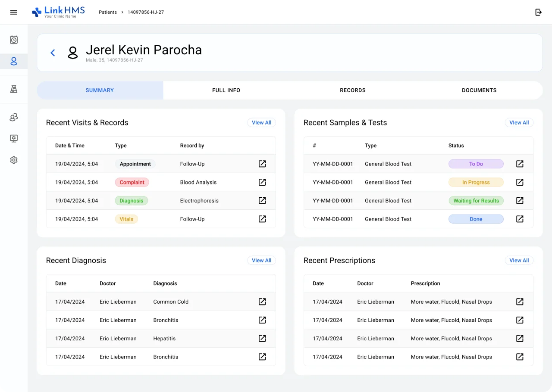The image size is (552, 392).
Task: View all Recent Visits & Records
Action: click(x=261, y=123)
